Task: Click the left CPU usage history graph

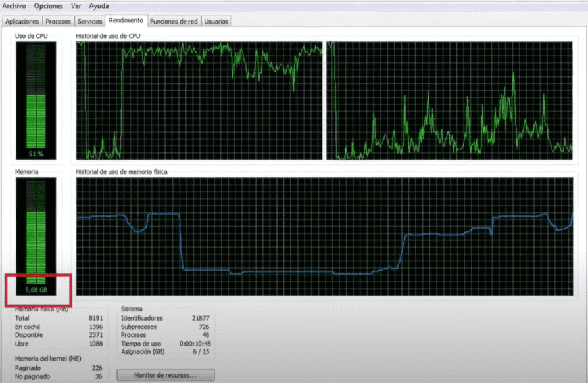Action: point(199,100)
